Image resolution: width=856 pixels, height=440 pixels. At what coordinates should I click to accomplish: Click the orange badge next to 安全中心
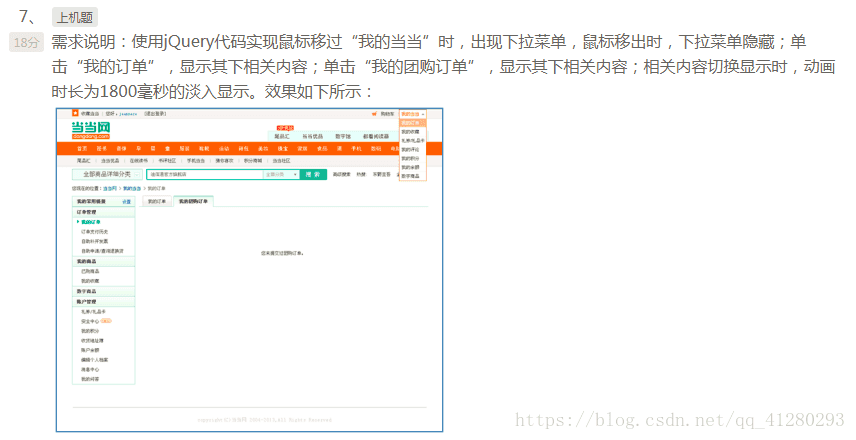click(106, 321)
